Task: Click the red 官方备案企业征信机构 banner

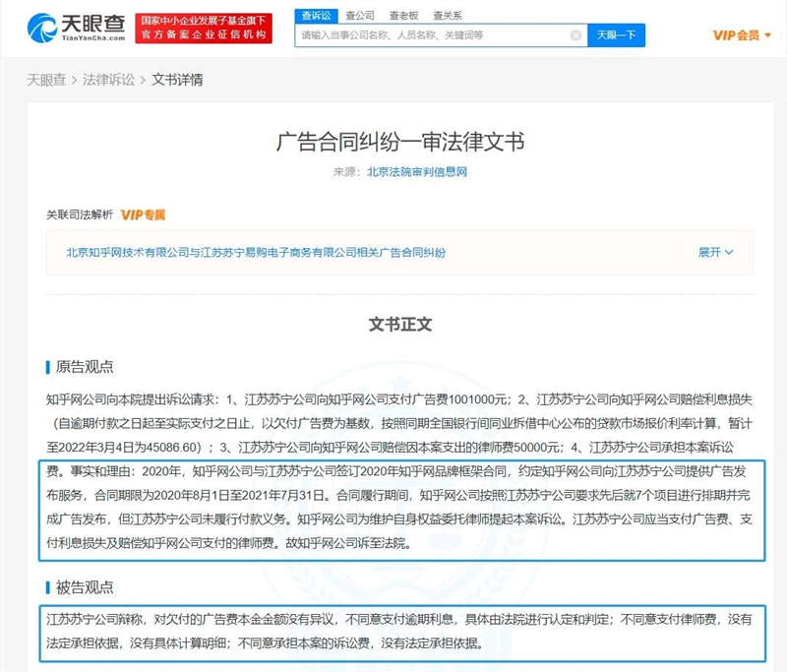Action: (x=204, y=29)
